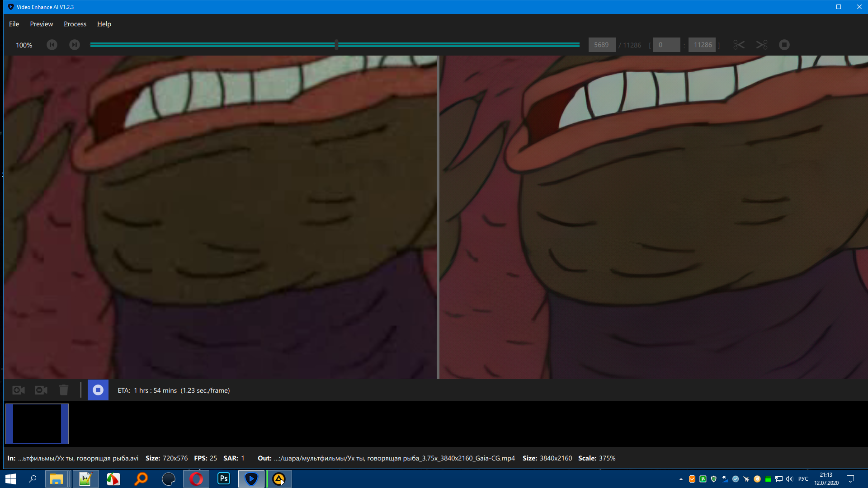868x488 pixels.
Task: Open the volume control tray icon
Action: tap(790, 479)
